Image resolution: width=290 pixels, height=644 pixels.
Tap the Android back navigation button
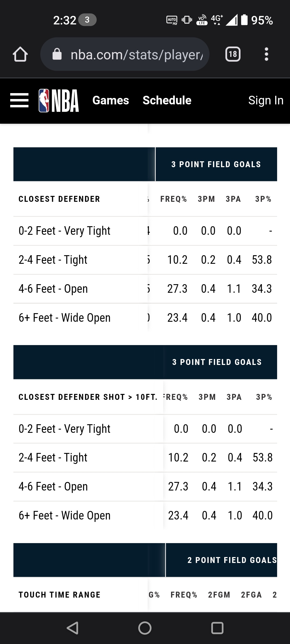point(73,628)
